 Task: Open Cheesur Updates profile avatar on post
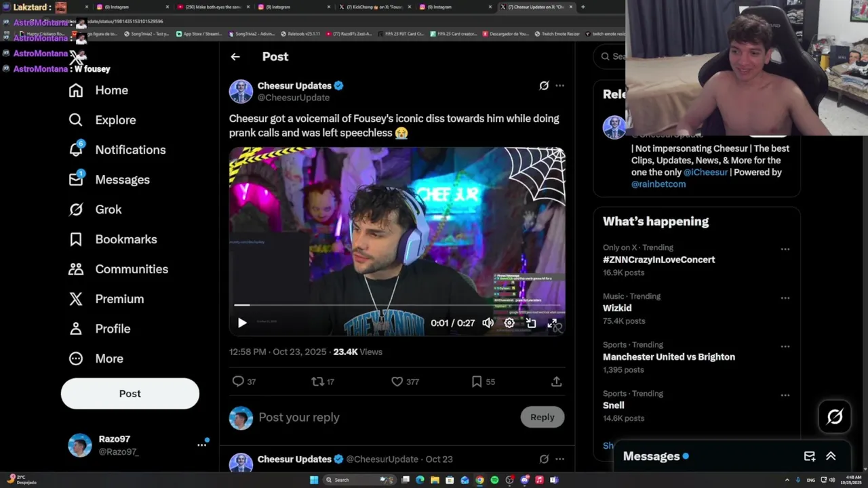pos(241,91)
